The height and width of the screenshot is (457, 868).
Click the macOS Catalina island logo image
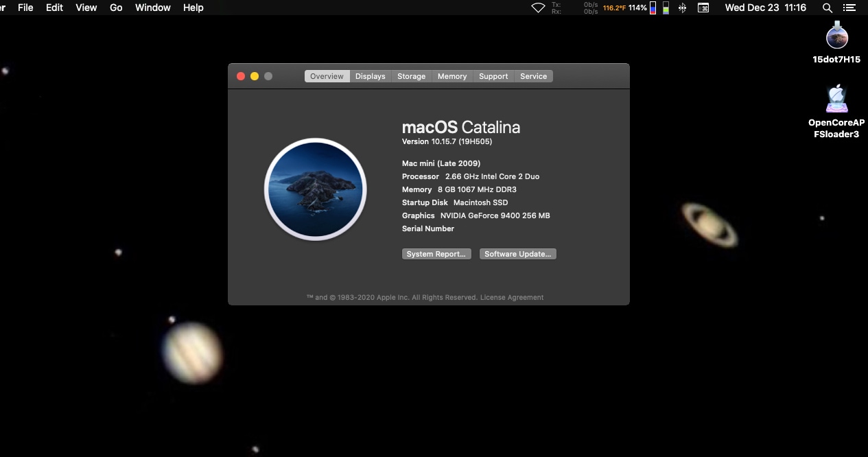(x=316, y=189)
